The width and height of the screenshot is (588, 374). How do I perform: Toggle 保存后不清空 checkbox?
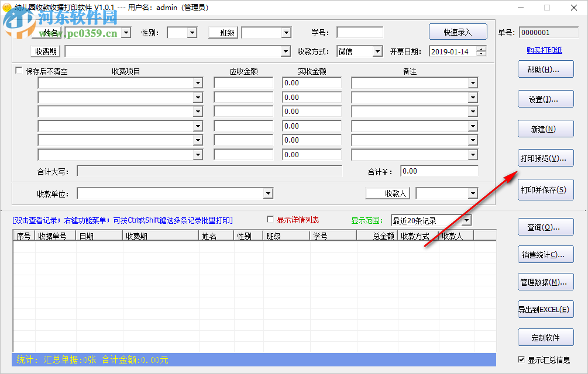pos(19,70)
